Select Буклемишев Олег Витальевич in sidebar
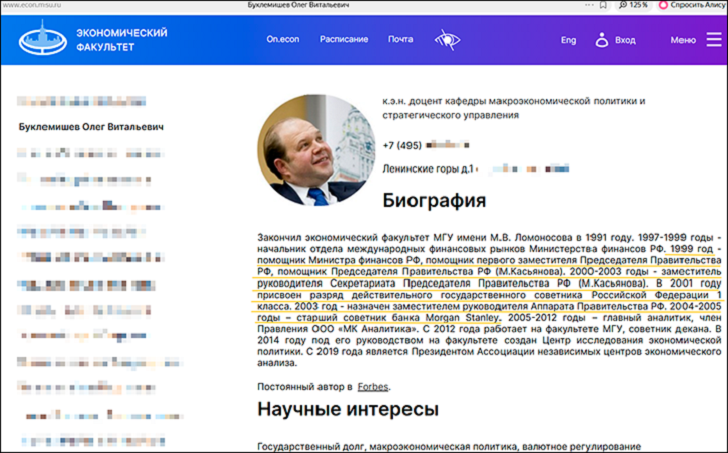Screen dimensions: 728x453 pyautogui.click(x=91, y=127)
